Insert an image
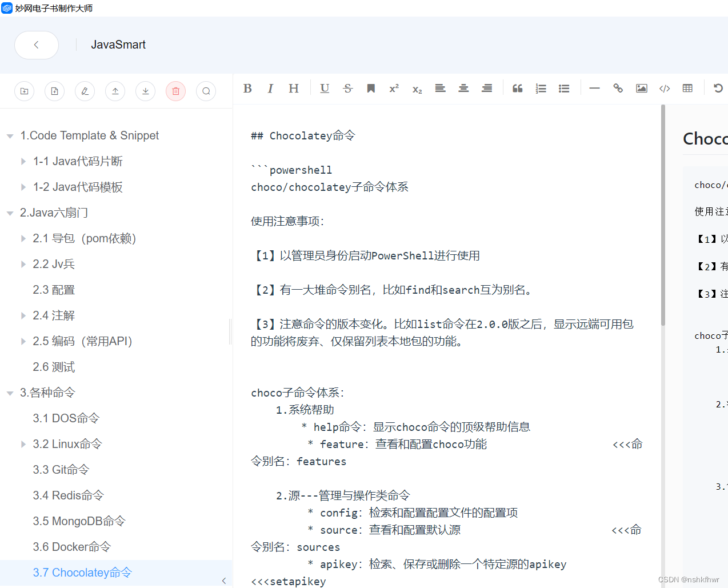Screen dimensions: 728x588 tap(642, 88)
